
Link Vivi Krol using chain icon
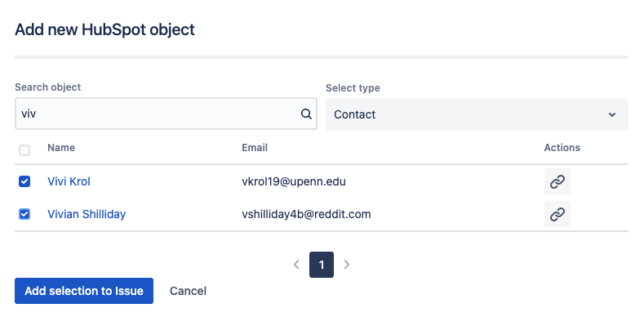point(557,181)
